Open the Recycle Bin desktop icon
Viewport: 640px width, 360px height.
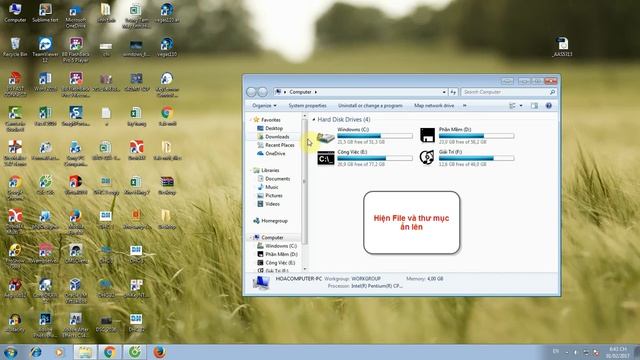(15, 47)
